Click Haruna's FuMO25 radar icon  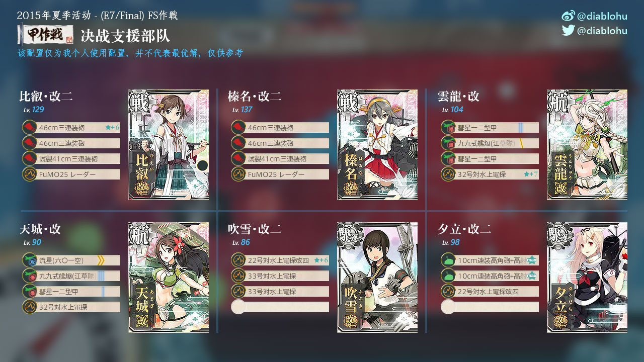click(x=238, y=174)
